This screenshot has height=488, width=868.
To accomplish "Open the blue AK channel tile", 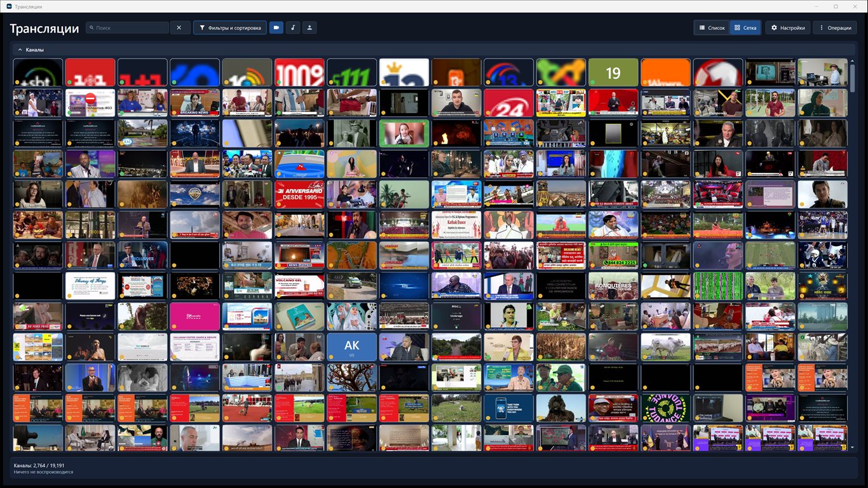I will point(351,347).
